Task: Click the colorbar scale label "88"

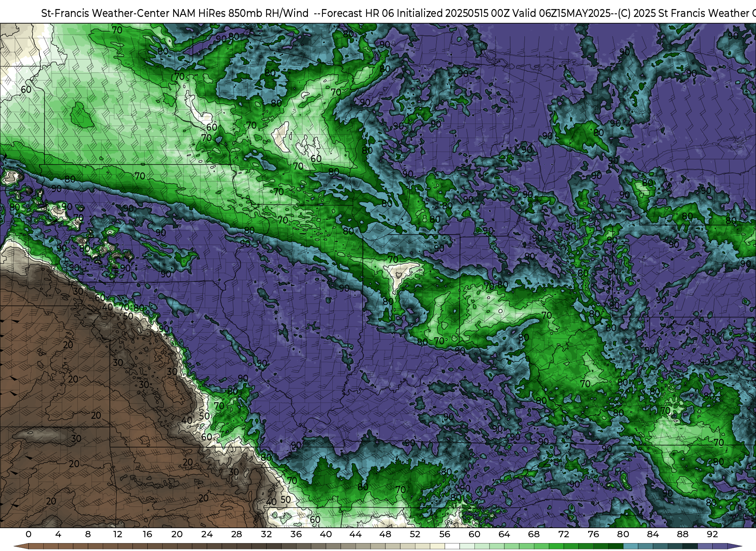Action: [x=682, y=534]
